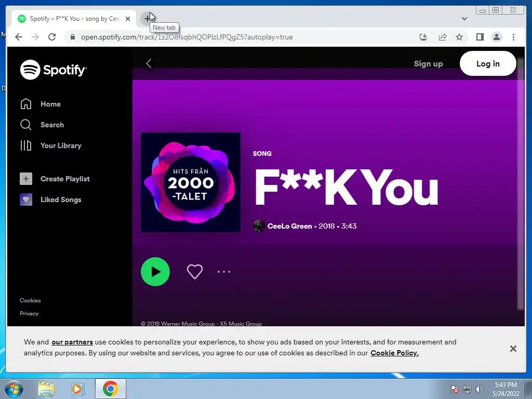Viewport: 532px width, 399px height.
Task: Open the Privacy link in sidebar
Action: (x=29, y=313)
